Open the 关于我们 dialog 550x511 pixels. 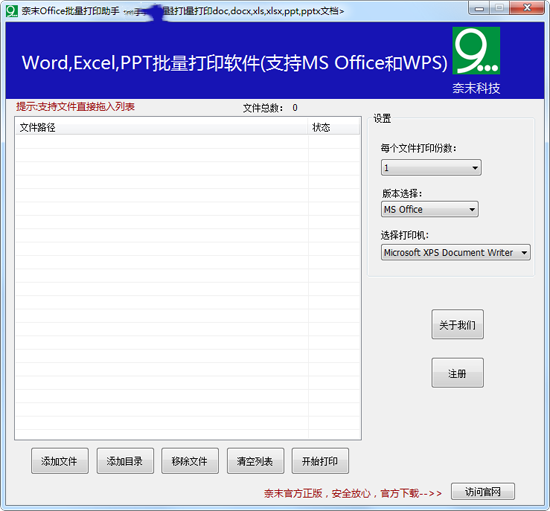point(457,324)
